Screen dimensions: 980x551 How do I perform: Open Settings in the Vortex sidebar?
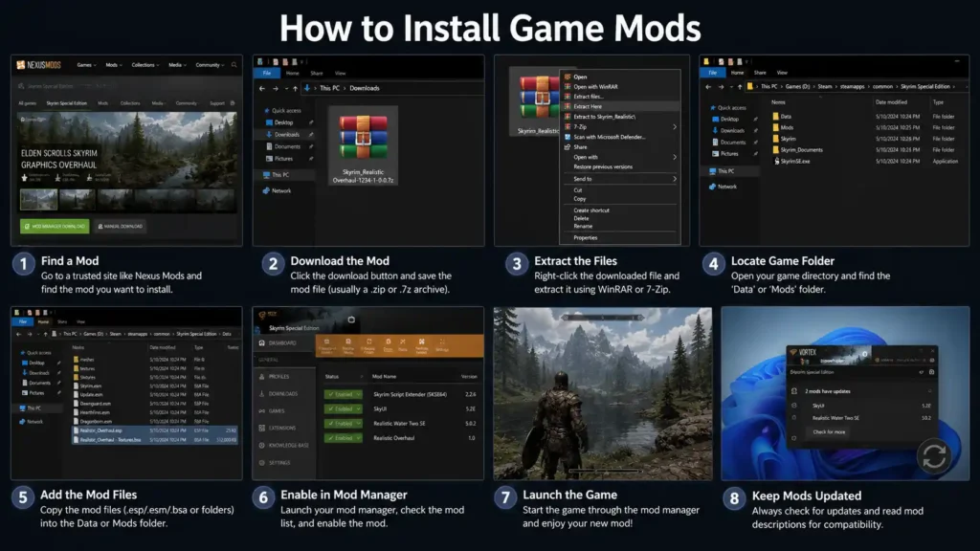point(275,463)
